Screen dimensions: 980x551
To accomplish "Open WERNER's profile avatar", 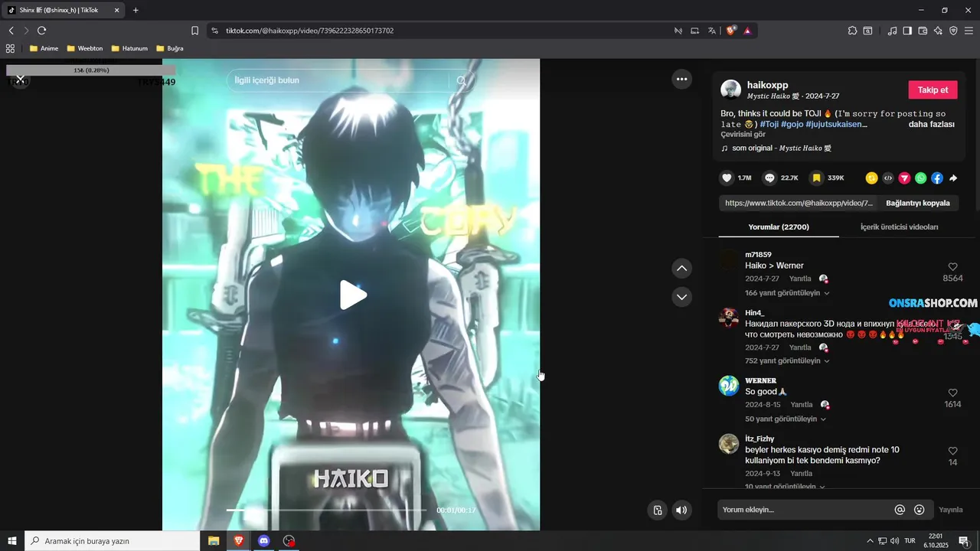I will click(x=729, y=386).
